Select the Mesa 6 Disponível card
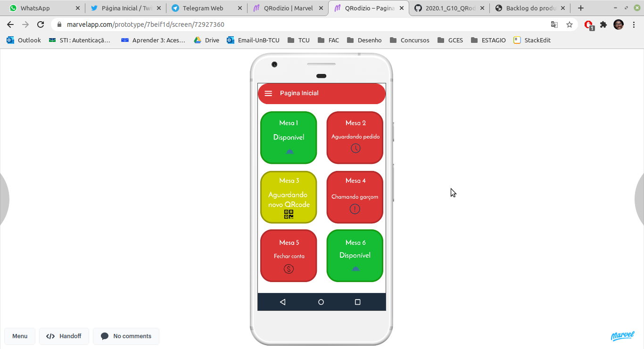Viewport: 644px width, 349px height. 355,256
